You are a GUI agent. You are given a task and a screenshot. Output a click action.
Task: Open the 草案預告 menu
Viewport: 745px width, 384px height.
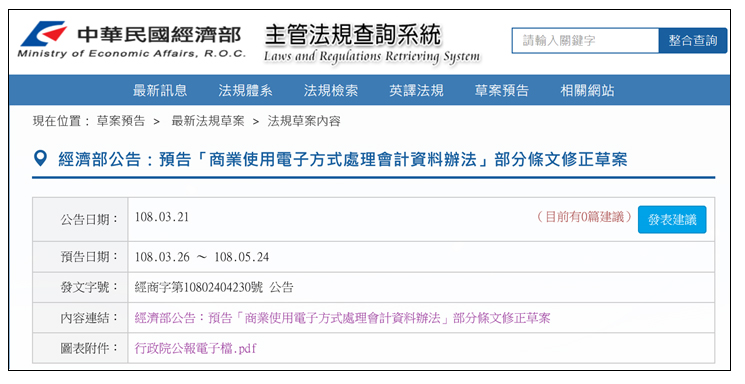502,90
